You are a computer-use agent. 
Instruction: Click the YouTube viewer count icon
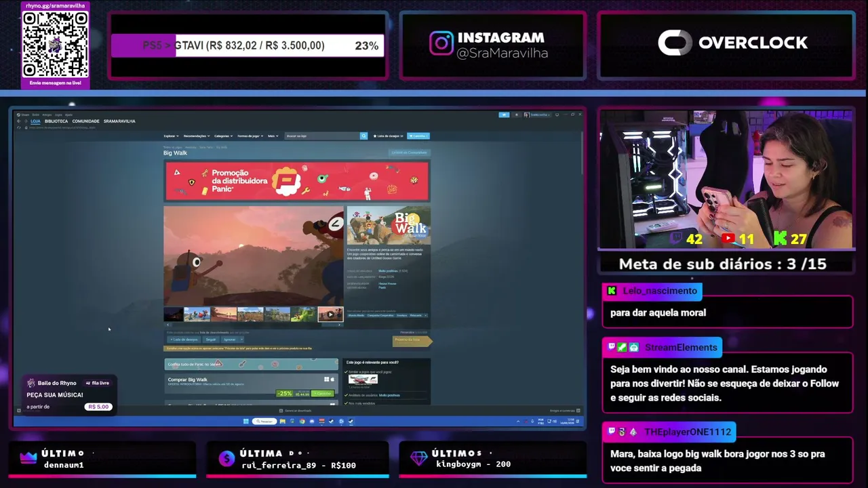click(x=728, y=239)
